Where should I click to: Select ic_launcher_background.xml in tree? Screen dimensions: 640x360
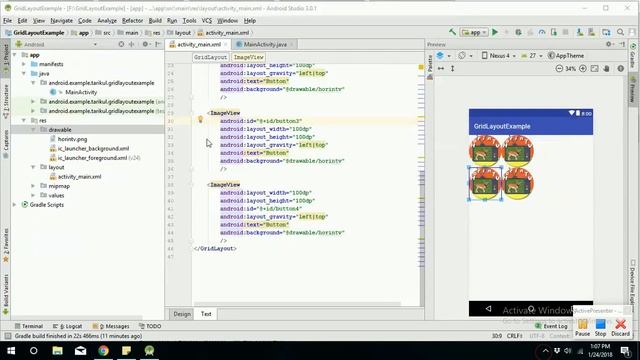(x=93, y=149)
